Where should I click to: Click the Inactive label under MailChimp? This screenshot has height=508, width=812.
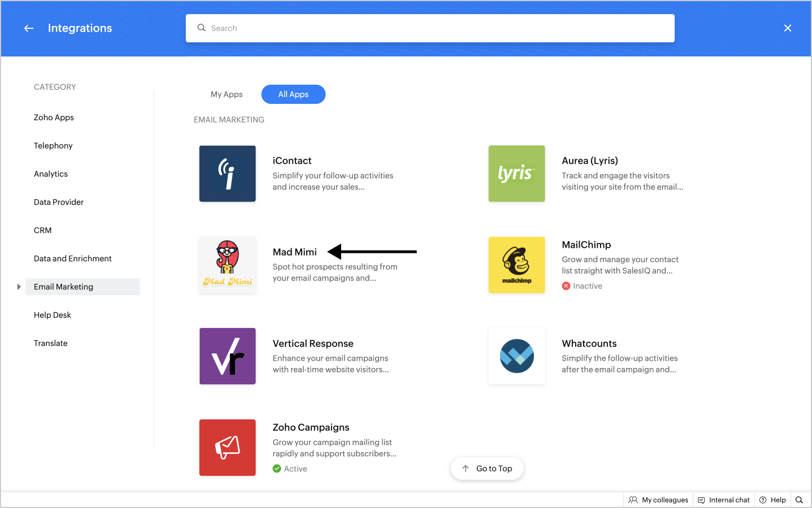pyautogui.click(x=588, y=286)
